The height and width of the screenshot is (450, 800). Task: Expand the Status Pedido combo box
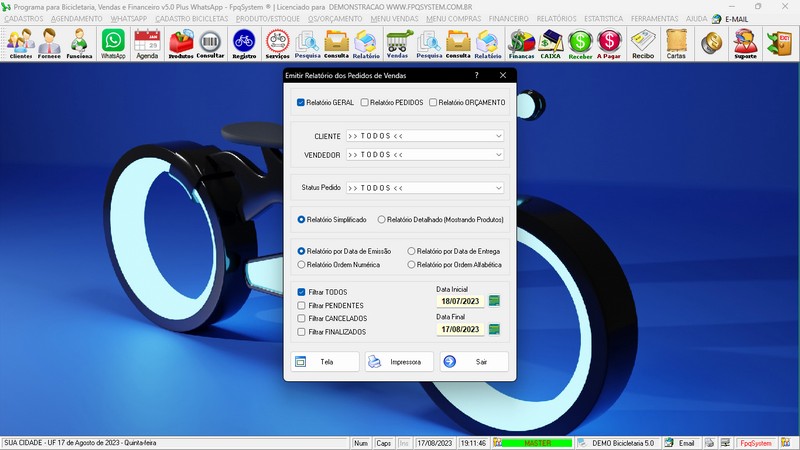click(x=498, y=187)
